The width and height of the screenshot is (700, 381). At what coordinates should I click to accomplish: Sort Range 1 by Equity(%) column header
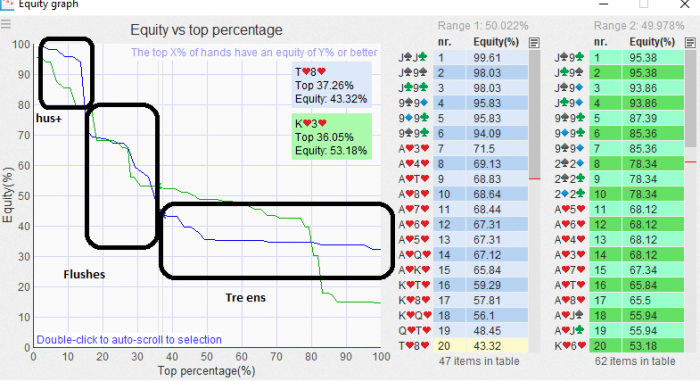point(496,42)
